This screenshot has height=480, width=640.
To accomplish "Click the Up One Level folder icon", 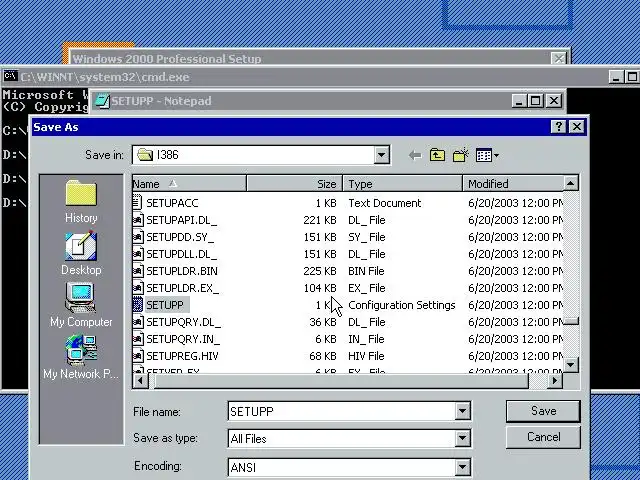I will [437, 155].
